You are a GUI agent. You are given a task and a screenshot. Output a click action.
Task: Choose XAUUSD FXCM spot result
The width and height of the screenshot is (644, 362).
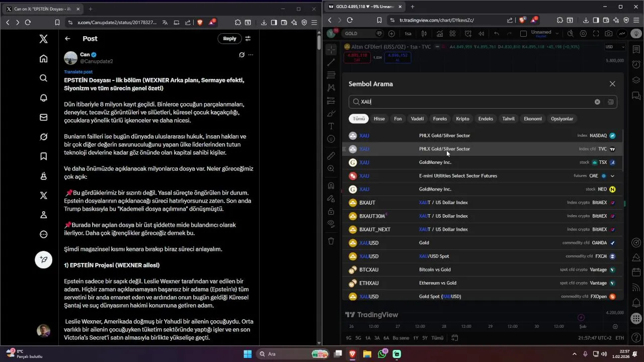[x=482, y=256]
